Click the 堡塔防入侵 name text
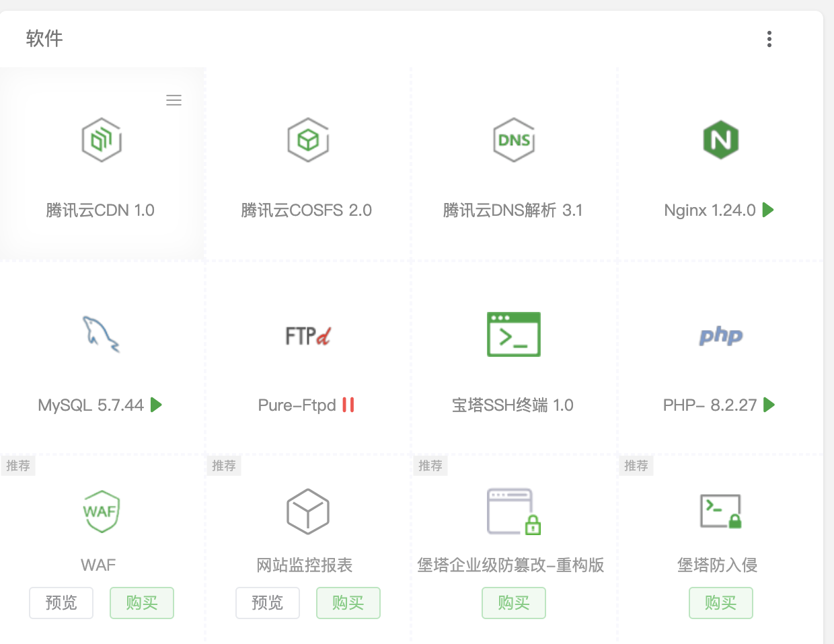The height and width of the screenshot is (644, 834). pos(718,565)
